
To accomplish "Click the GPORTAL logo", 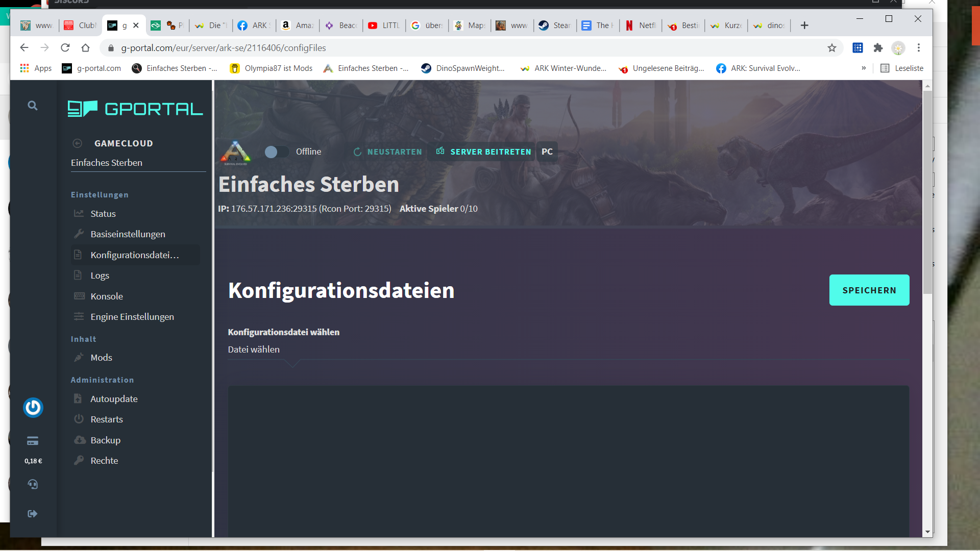I will [135, 109].
